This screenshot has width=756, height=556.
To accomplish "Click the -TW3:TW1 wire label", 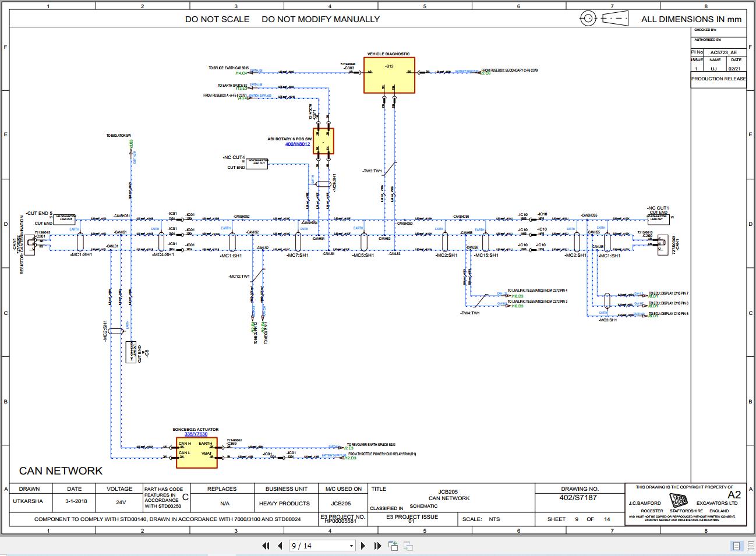I will tap(372, 171).
